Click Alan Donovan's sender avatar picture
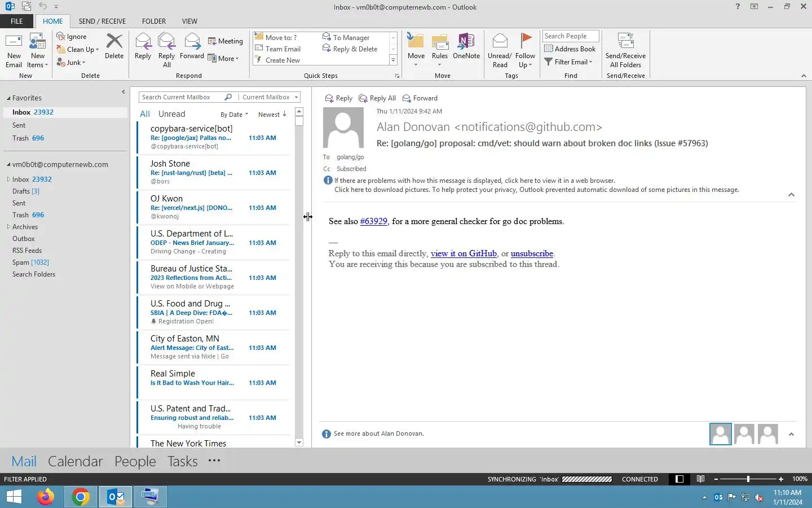This screenshot has height=508, width=812. point(343,128)
